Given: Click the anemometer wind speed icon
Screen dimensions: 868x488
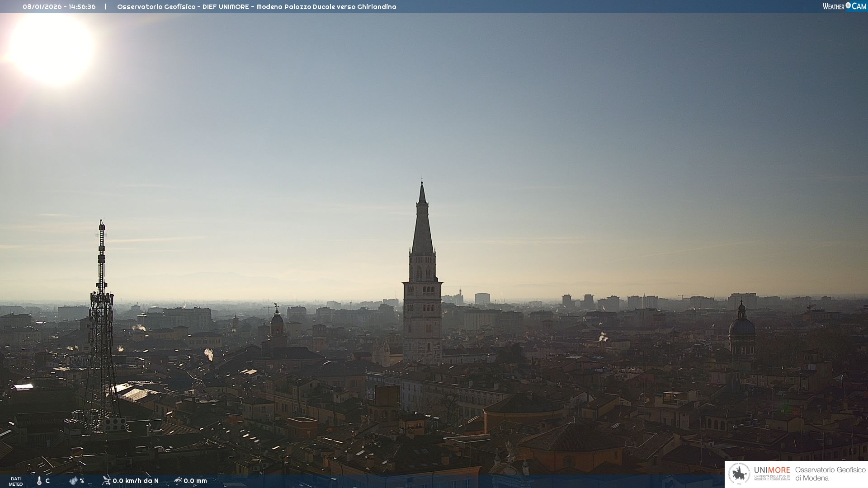Looking at the screenshot, I should coord(106,480).
